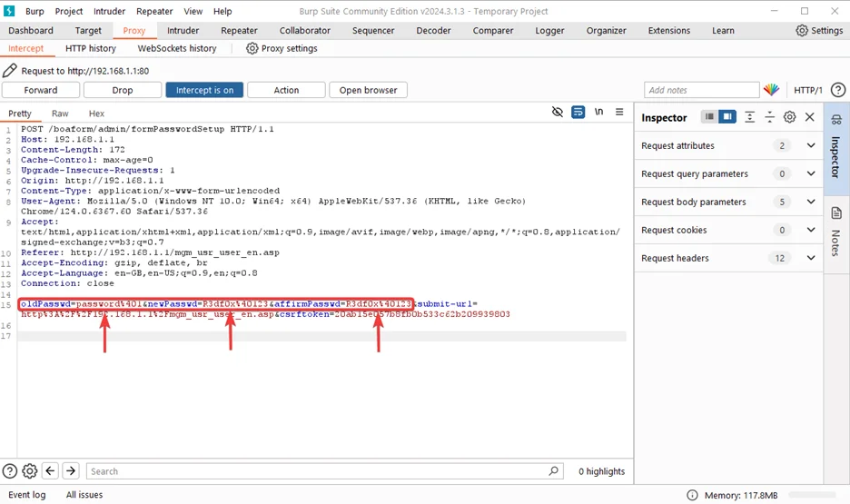The height and width of the screenshot is (504, 850).
Task: Open Inspector settings gear
Action: pyautogui.click(x=790, y=117)
